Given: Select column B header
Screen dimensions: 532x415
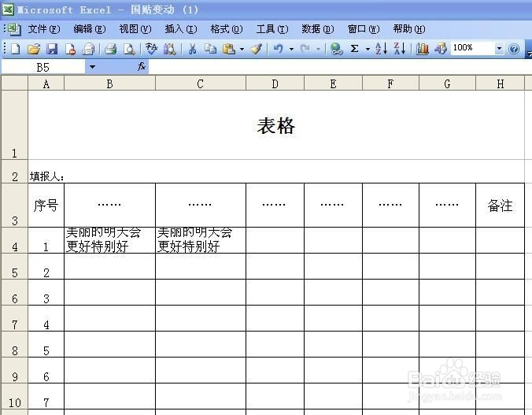Looking at the screenshot, I should pyautogui.click(x=109, y=83).
